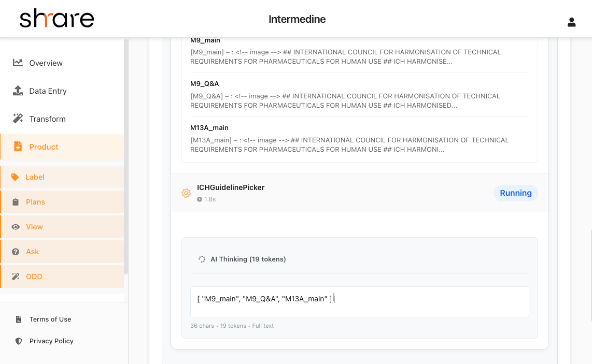The width and height of the screenshot is (592, 364).
Task: Select the ODD wand toggle in sidebar
Action: [16, 276]
